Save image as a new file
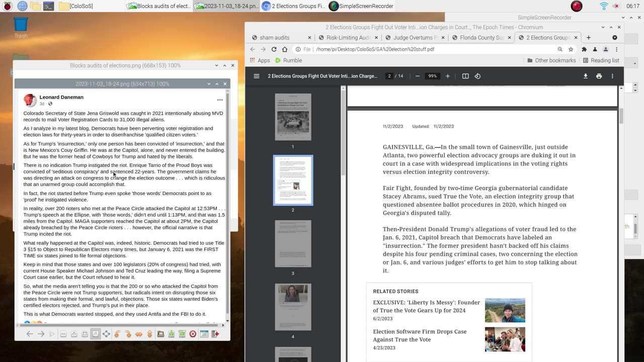The height and width of the screenshot is (362, 644). point(182,334)
